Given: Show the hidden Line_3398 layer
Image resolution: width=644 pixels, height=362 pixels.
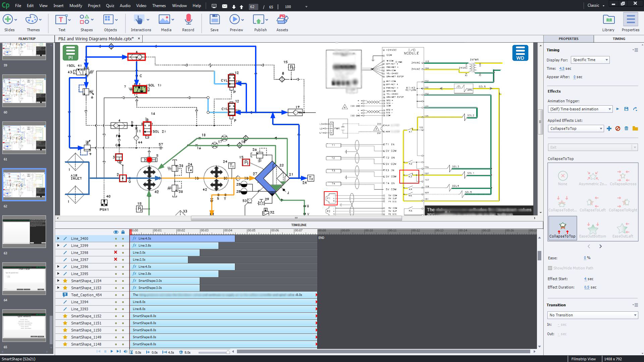Looking at the screenshot, I should [116, 253].
